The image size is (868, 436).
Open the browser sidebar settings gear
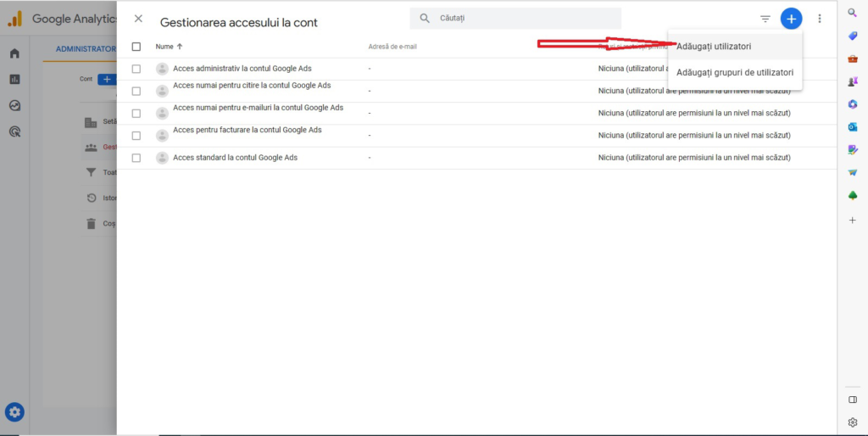[x=853, y=422]
